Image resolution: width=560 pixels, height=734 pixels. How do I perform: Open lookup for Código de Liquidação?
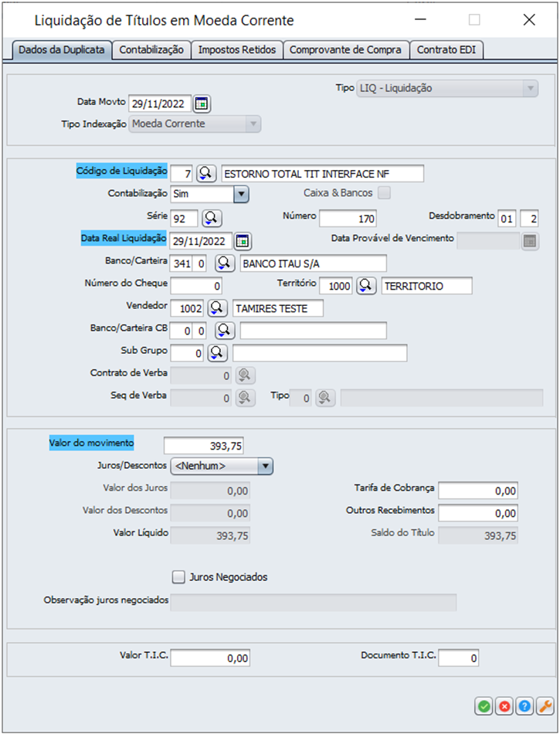click(x=205, y=174)
